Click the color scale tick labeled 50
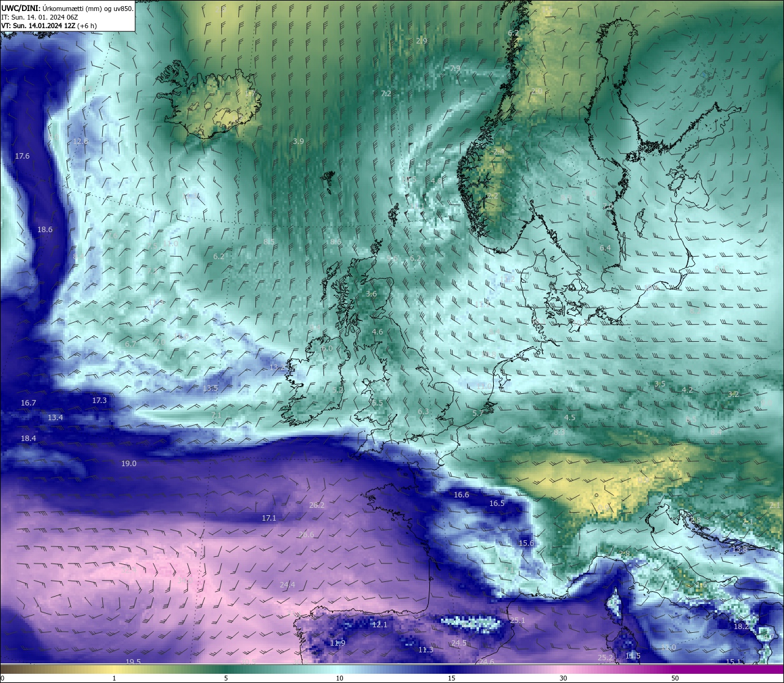The height and width of the screenshot is (683, 784). [675, 678]
